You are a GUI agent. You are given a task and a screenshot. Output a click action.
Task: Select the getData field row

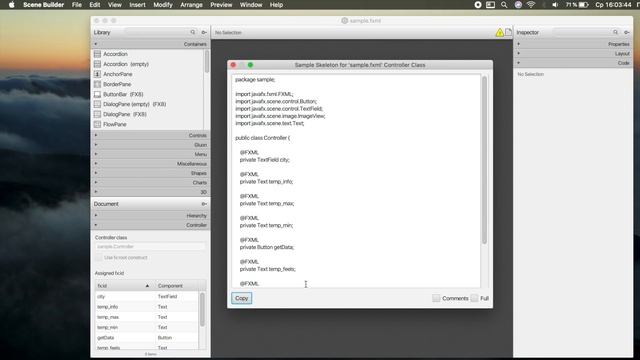coord(147,338)
